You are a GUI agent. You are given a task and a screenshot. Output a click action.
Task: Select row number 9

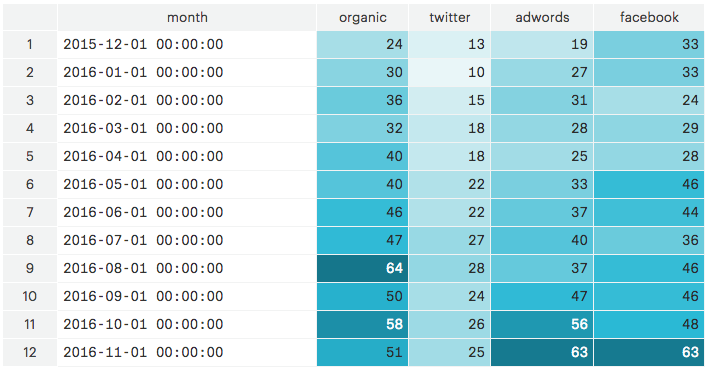(30, 269)
